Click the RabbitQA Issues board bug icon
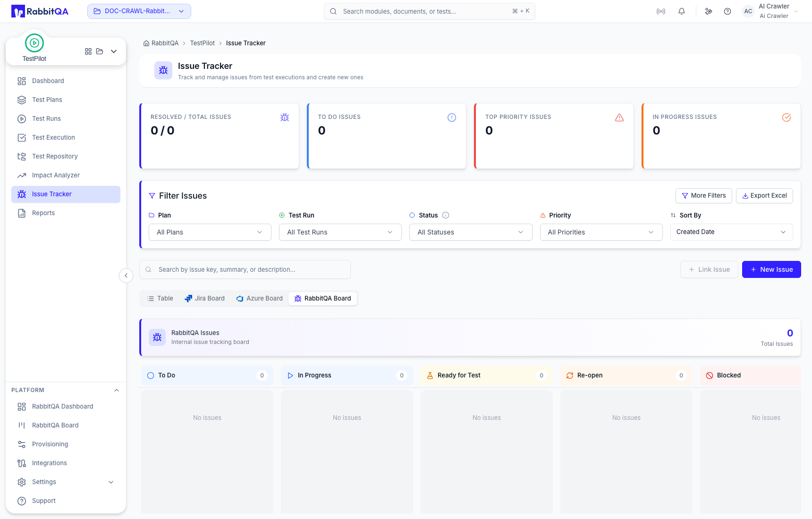Image resolution: width=812 pixels, height=519 pixels. tap(157, 337)
